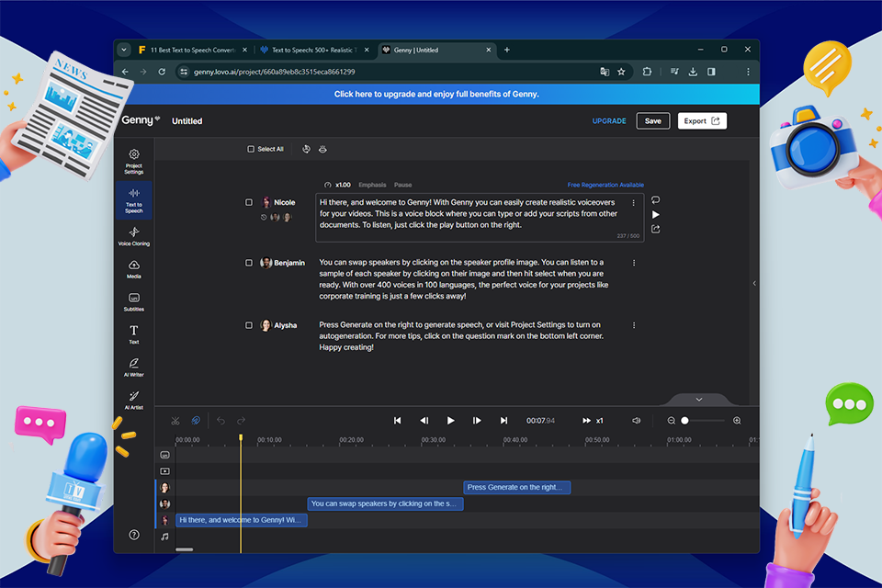Open three-dot menu on Nicole's text block
The width and height of the screenshot is (882, 588).
tap(634, 202)
